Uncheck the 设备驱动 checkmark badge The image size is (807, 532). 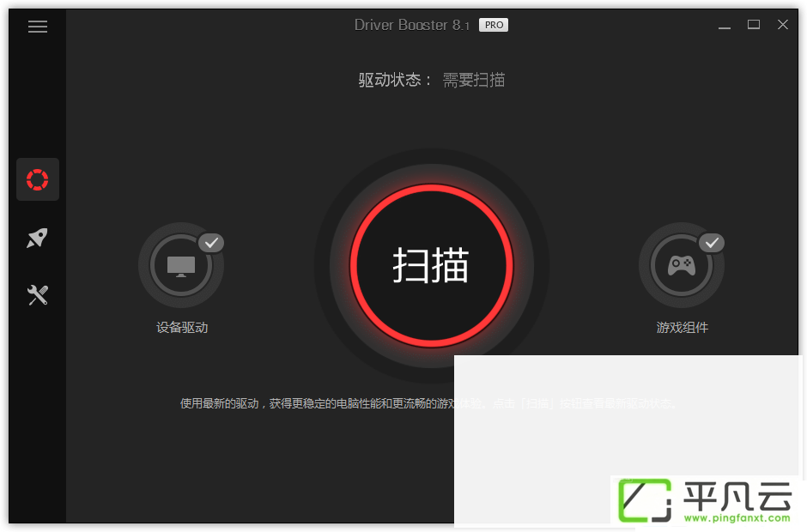(211, 243)
